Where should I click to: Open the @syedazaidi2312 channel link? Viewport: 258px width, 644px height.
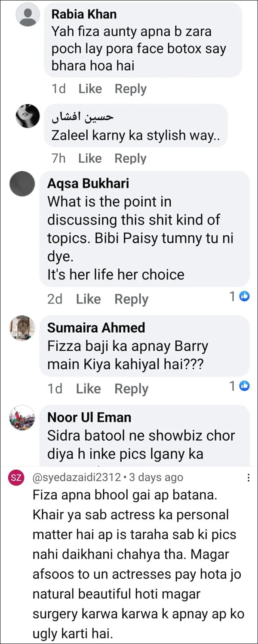73,477
